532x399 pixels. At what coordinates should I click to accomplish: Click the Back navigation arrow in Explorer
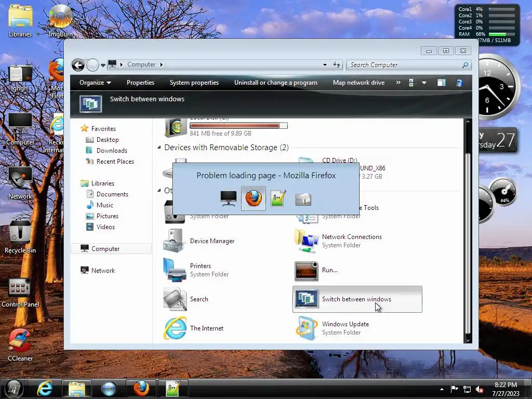[x=78, y=65]
